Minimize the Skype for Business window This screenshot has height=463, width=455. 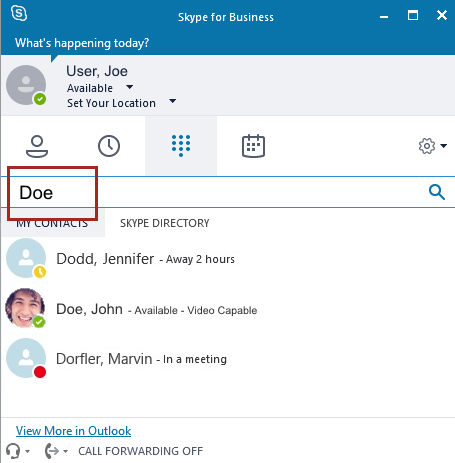point(384,16)
